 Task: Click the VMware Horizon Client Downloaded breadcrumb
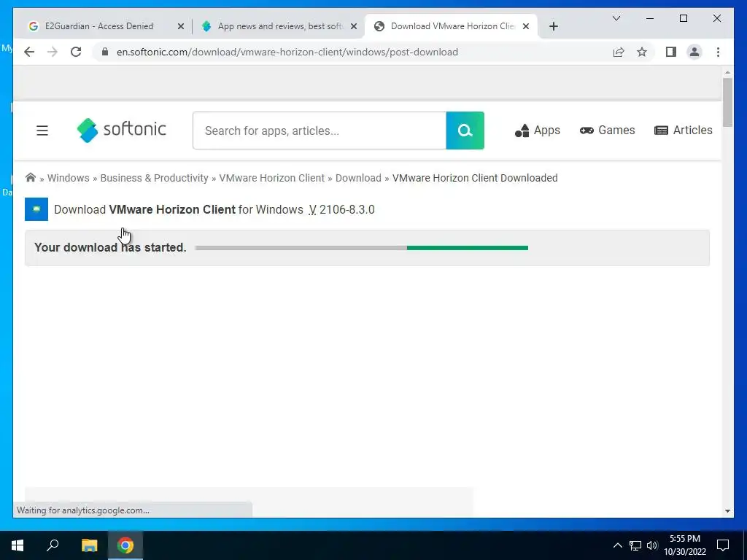coord(475,178)
